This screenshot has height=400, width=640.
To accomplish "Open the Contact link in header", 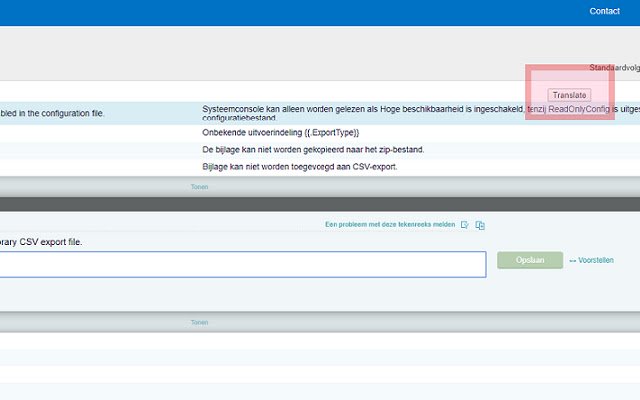I will 604,11.
